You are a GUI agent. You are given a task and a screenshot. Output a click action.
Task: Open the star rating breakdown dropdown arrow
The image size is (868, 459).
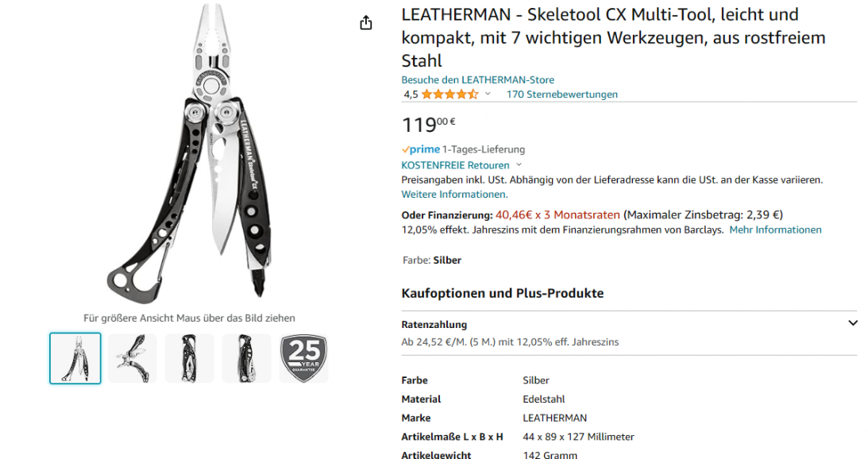[x=488, y=94]
